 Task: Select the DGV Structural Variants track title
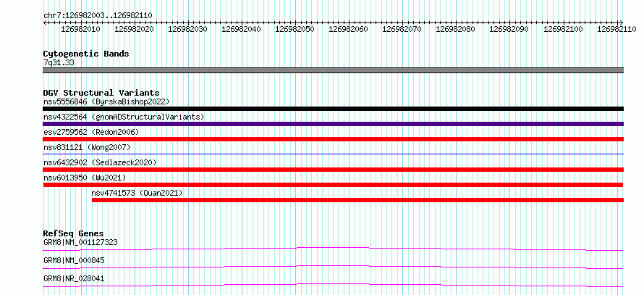(x=101, y=93)
